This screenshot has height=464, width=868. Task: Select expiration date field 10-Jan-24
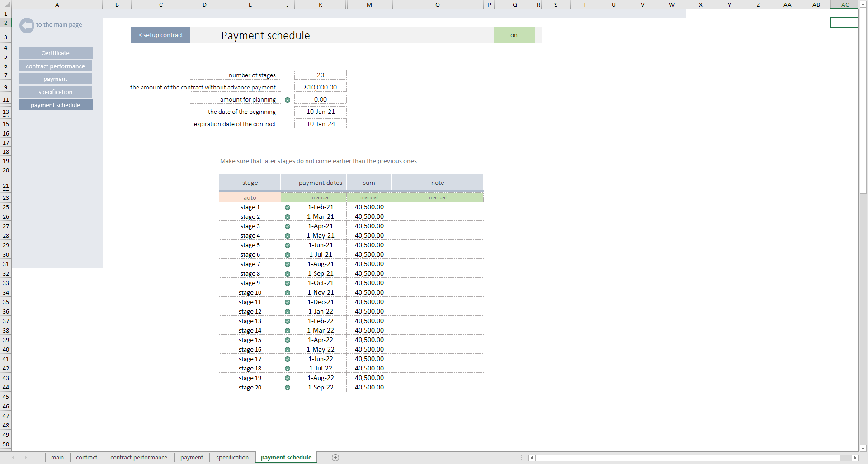[x=321, y=124]
